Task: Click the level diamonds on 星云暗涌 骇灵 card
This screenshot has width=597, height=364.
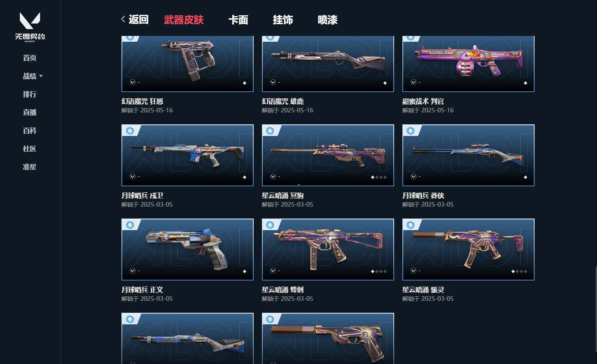Action: point(519,271)
